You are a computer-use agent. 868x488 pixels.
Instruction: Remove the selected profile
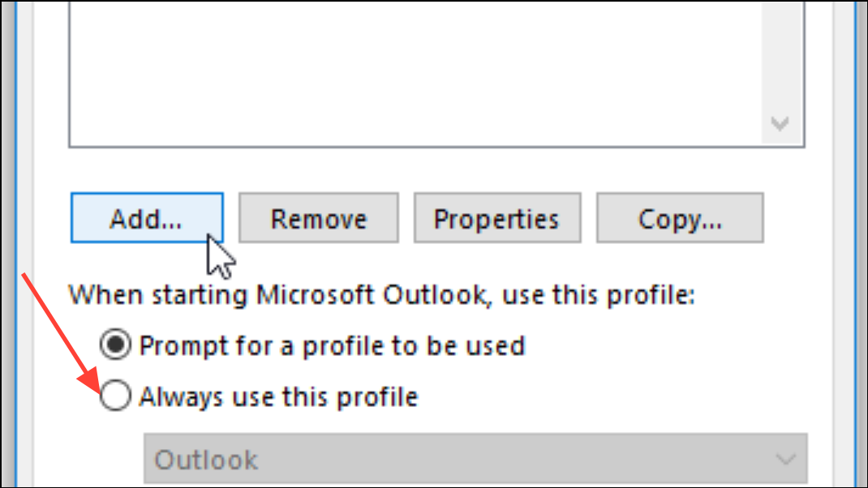click(x=318, y=218)
